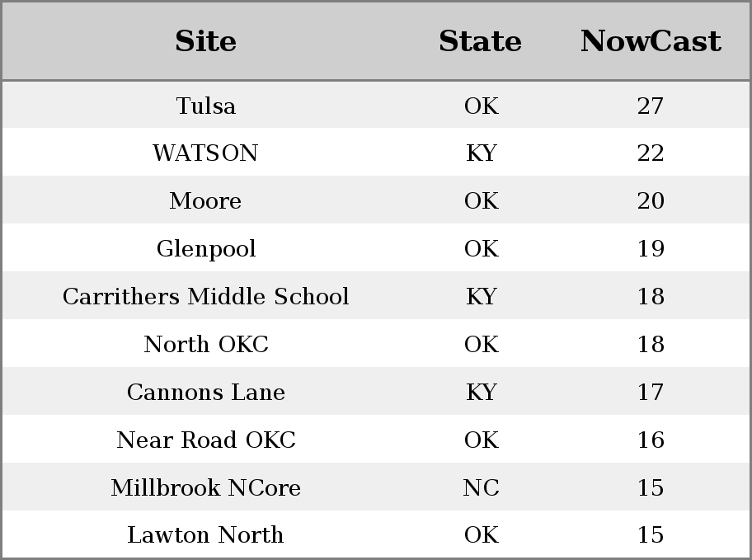Click NowCast value 20 for Moore
Screen dimensions: 752x560
tap(651, 200)
